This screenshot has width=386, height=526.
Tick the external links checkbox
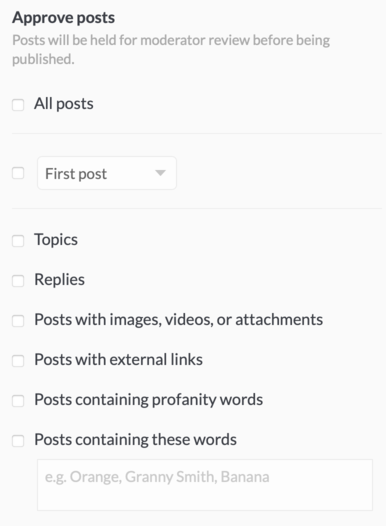click(18, 361)
